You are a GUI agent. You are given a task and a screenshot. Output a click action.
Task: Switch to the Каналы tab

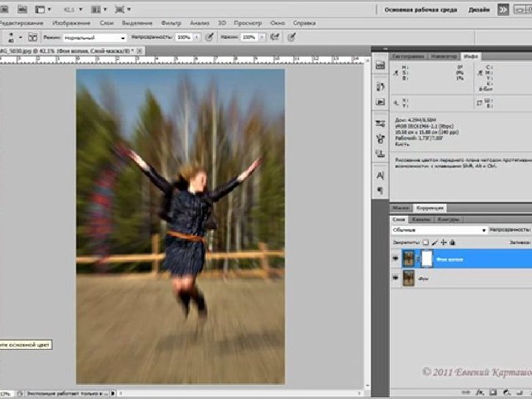click(x=421, y=219)
